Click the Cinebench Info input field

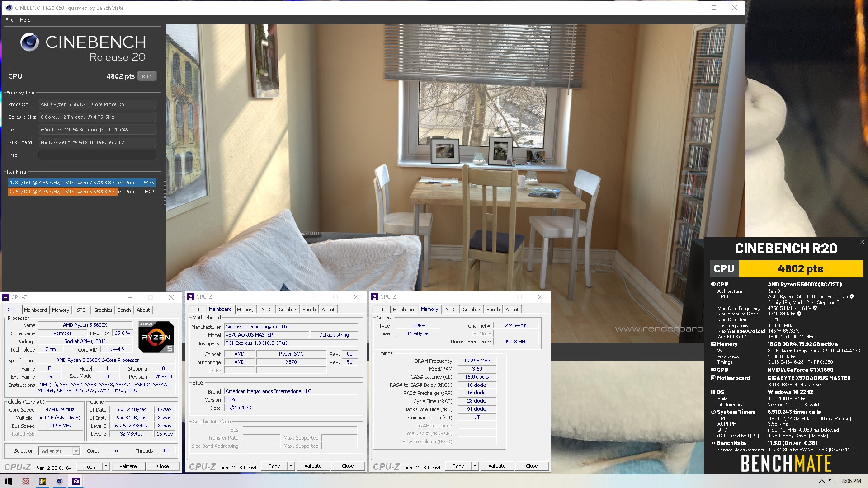(x=97, y=155)
